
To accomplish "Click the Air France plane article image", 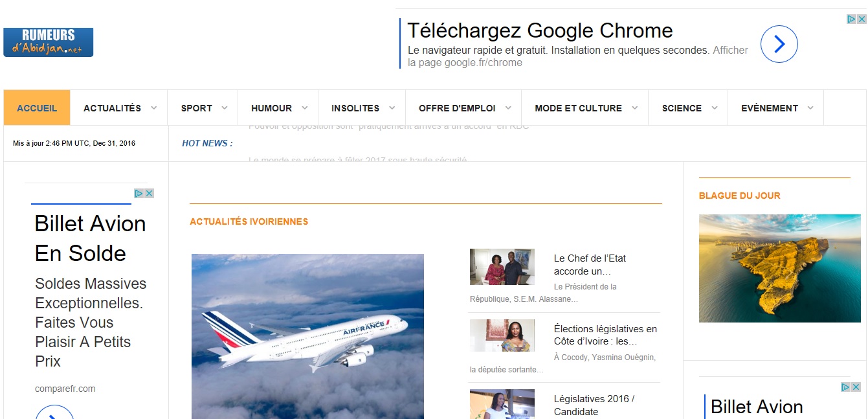I will (307, 336).
